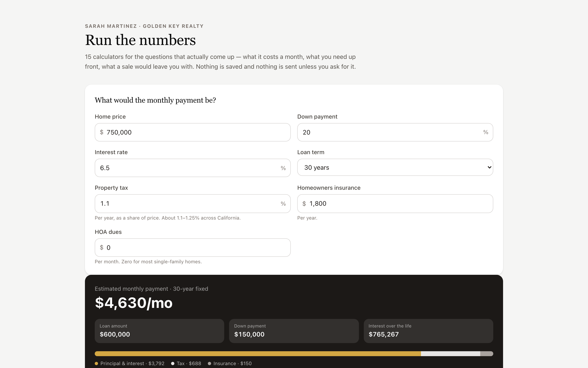The width and height of the screenshot is (588, 368).
Task: Click the "Down payment" label above the percent field
Action: click(317, 117)
